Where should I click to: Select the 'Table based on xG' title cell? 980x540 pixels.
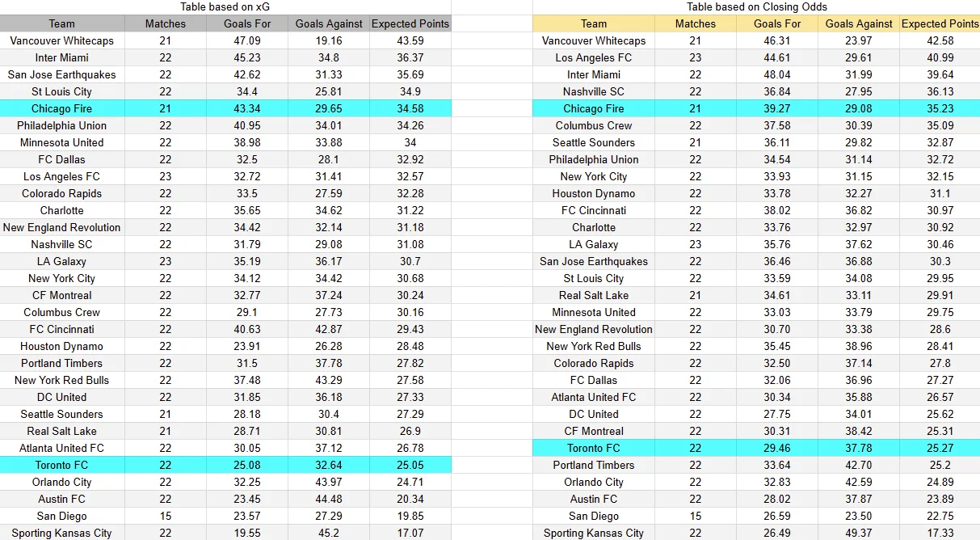(x=225, y=6)
